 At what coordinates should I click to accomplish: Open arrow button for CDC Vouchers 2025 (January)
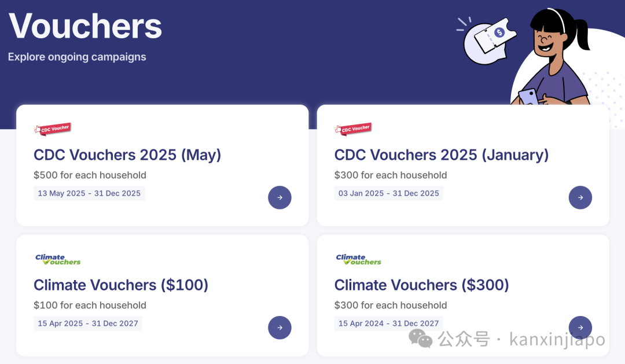pyautogui.click(x=580, y=197)
